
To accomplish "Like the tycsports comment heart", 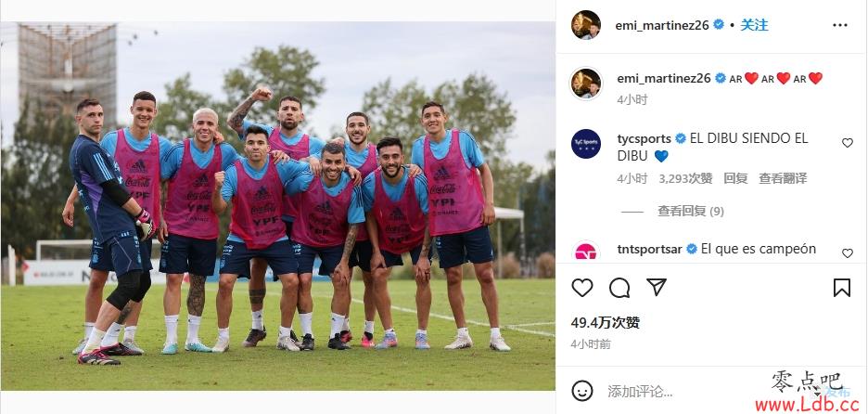I will 847,143.
